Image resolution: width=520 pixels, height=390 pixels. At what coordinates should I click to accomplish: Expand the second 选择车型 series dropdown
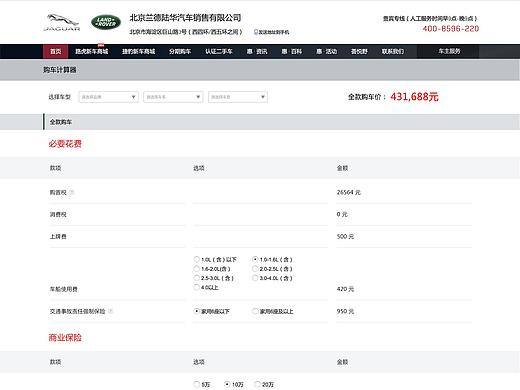[x=173, y=97]
